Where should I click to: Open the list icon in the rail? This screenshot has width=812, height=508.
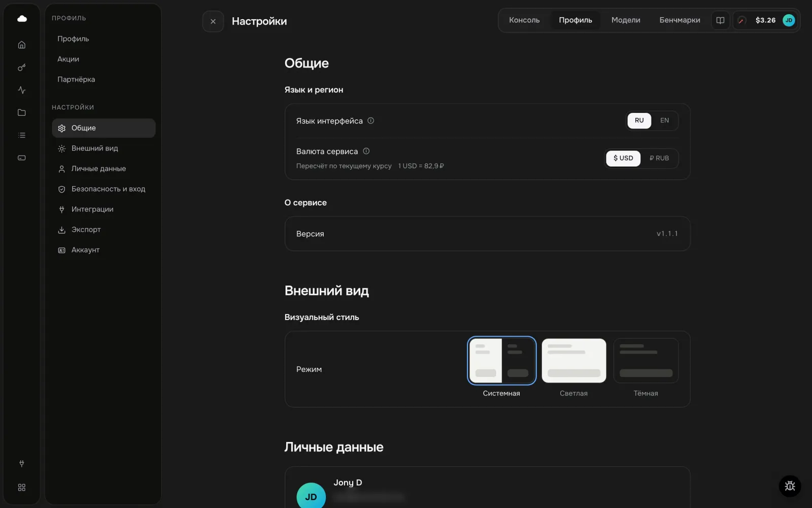pyautogui.click(x=22, y=135)
